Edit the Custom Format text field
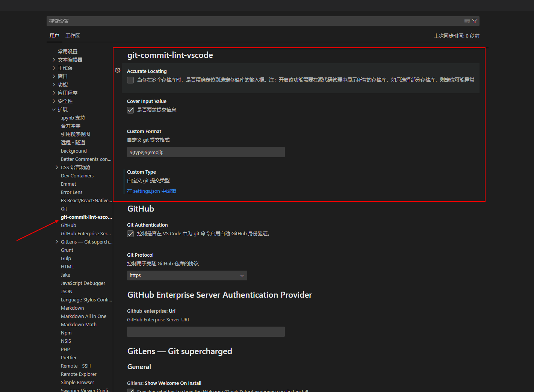 point(206,152)
